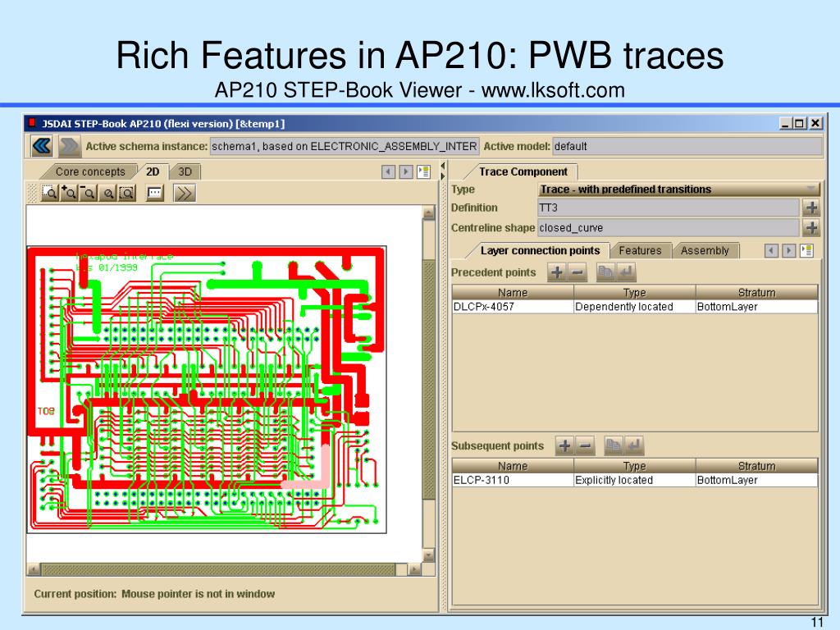840x630 pixels.
Task: Select the Trace Component tab
Action: click(x=523, y=172)
